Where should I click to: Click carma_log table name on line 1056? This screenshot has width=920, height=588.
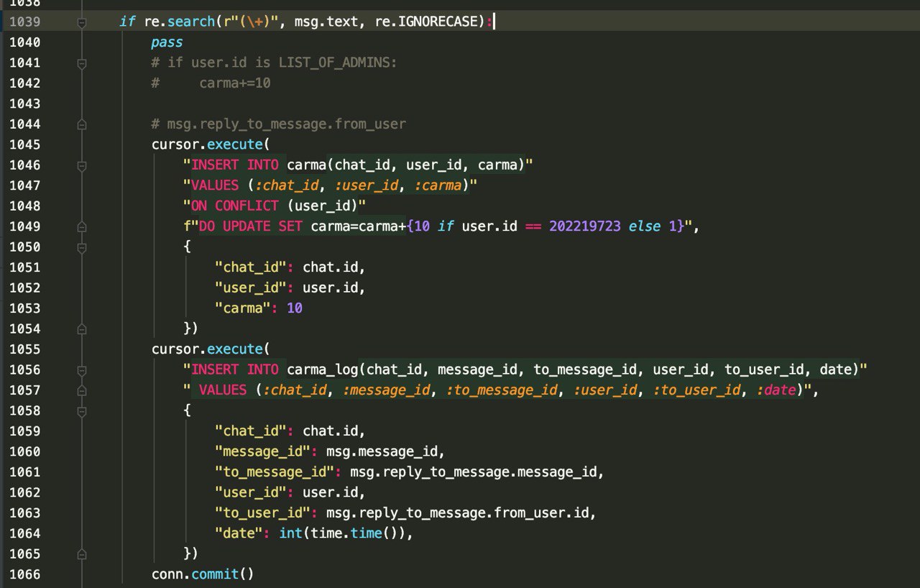pyautogui.click(x=322, y=369)
